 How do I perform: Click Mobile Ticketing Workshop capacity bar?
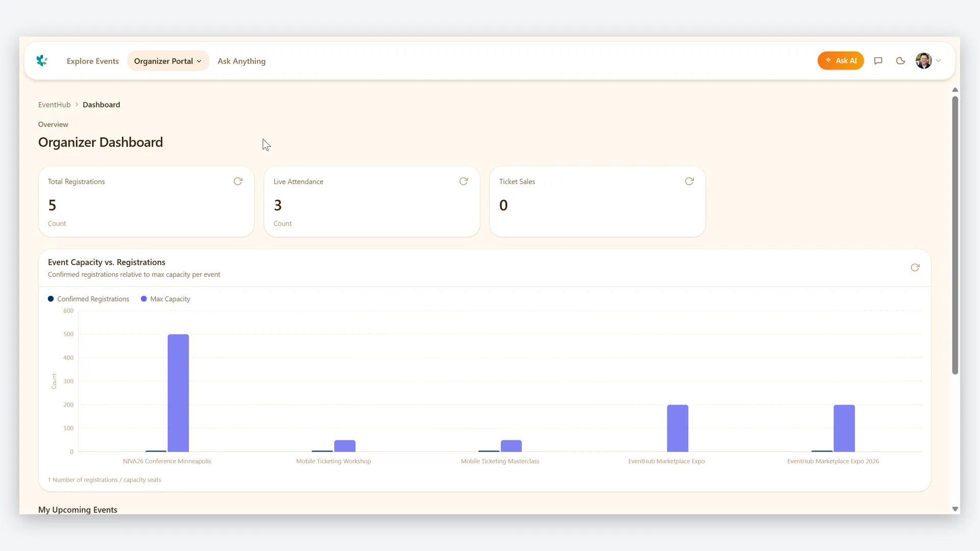345,446
